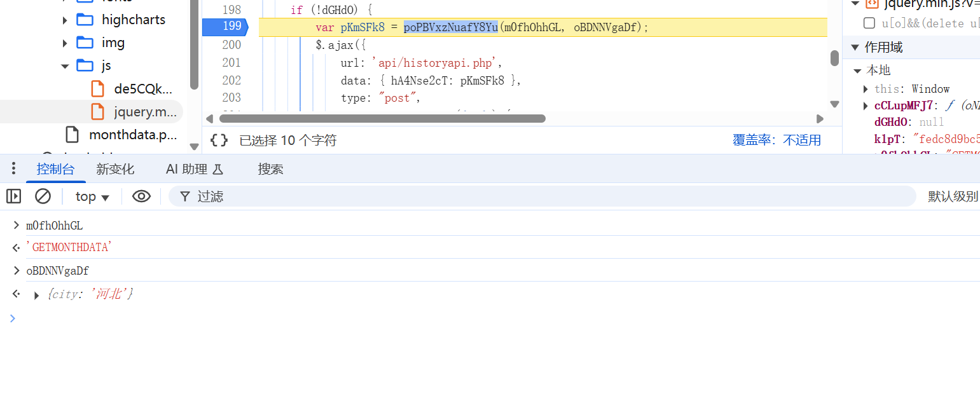Click the highlighted poPBVxzNuafY8Yu function name

pyautogui.click(x=451, y=27)
